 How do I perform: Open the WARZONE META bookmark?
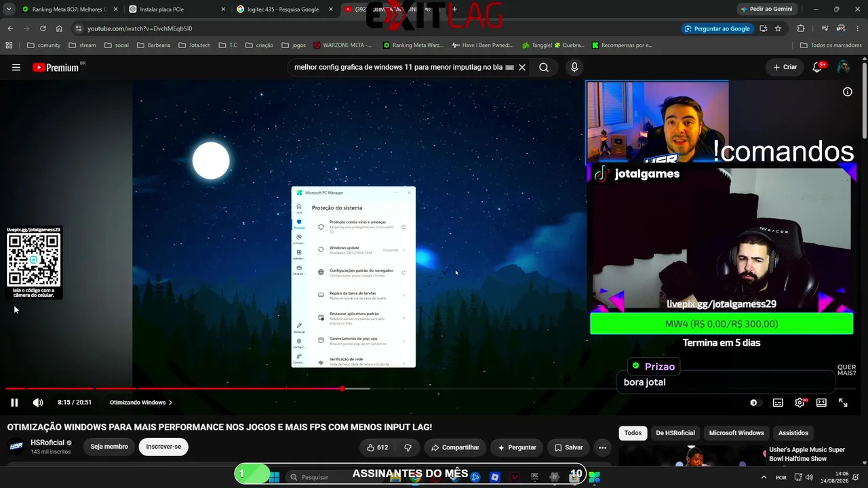pyautogui.click(x=343, y=45)
